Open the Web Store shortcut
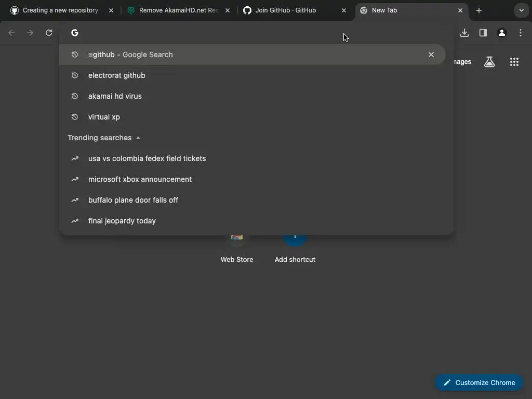Viewport: 532px width, 399px height. 237,249
